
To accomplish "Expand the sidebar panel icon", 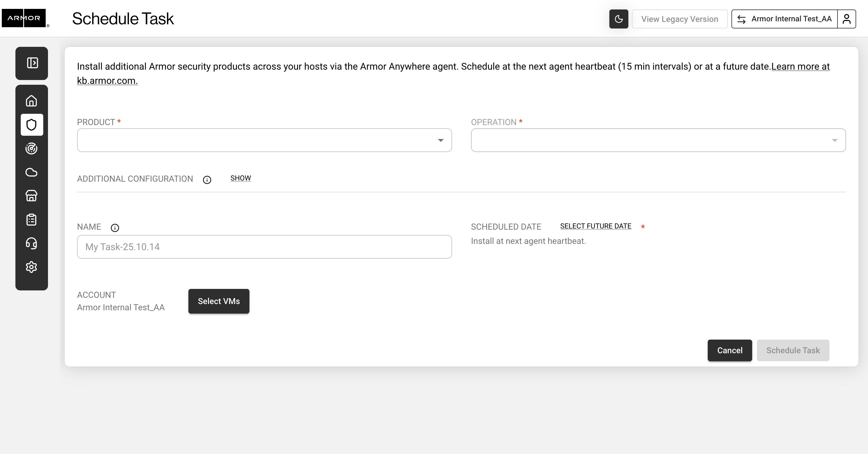I will coord(32,63).
